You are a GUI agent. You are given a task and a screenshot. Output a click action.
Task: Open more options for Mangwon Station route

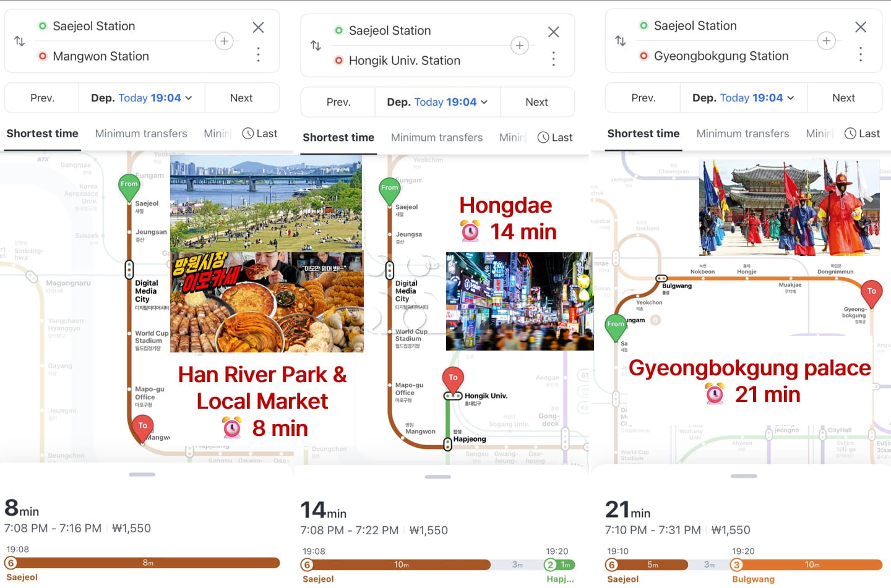coord(258,54)
